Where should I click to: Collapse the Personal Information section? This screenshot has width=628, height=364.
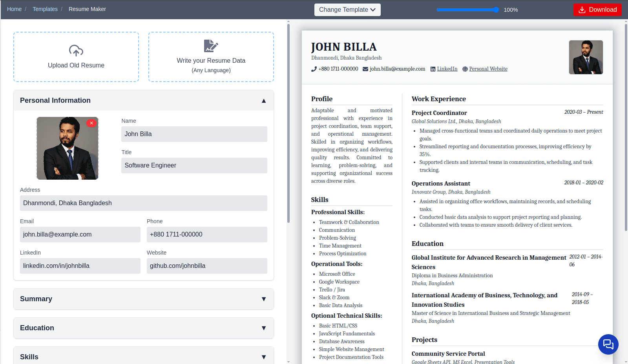click(263, 100)
